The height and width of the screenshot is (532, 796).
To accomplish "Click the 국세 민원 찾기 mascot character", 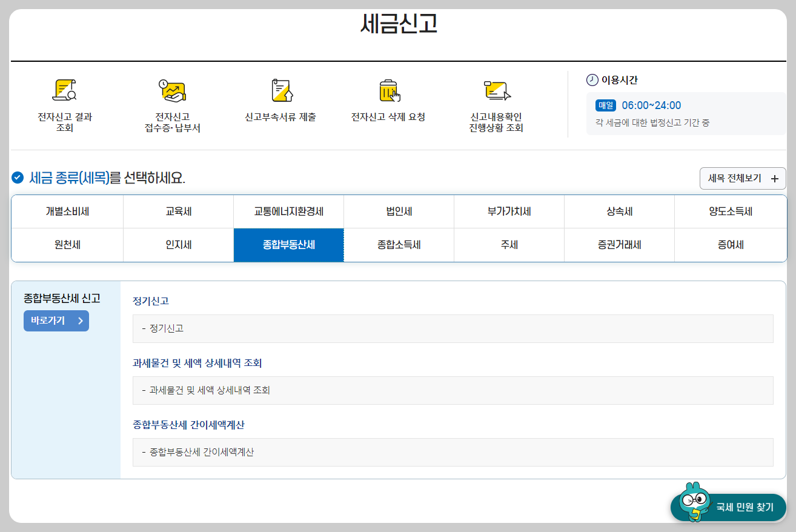I will (x=694, y=502).
